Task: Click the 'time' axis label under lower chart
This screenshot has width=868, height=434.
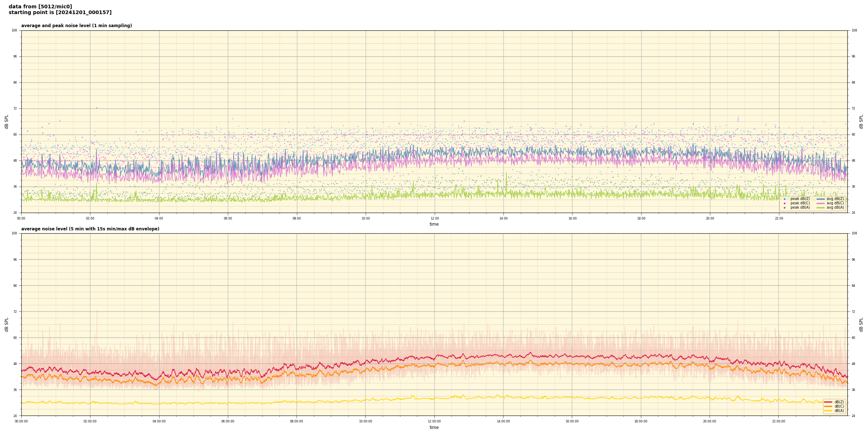Action: pyautogui.click(x=434, y=427)
